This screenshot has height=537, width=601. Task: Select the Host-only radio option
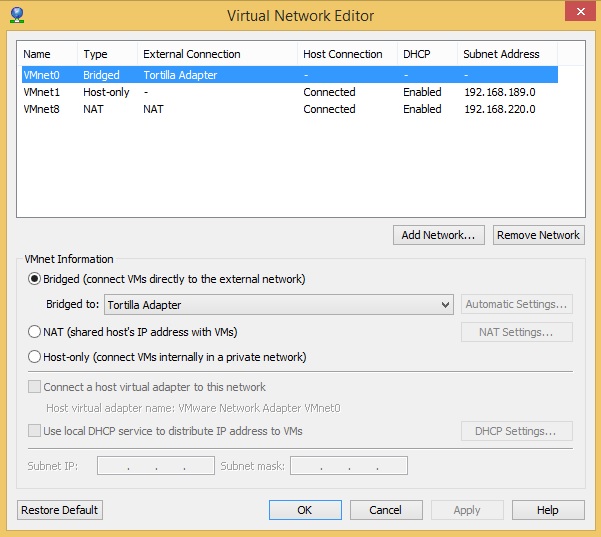tap(35, 357)
